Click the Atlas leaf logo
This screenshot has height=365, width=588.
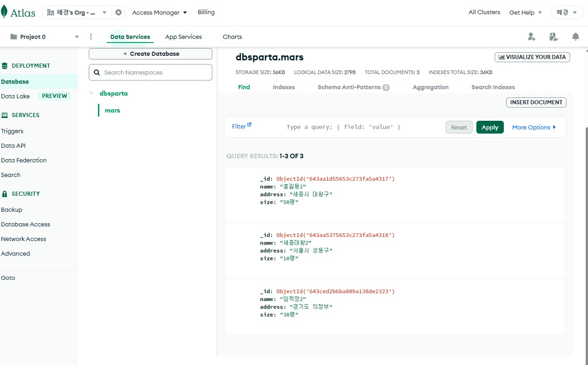pyautogui.click(x=4, y=12)
